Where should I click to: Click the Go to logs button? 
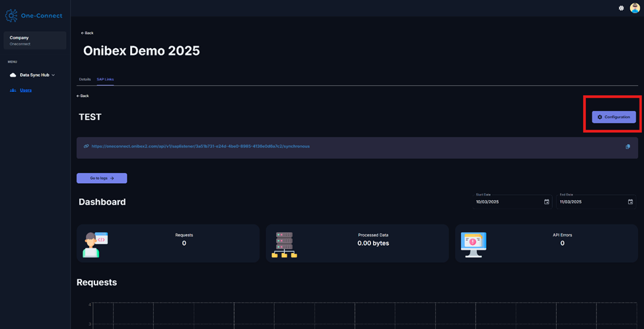pyautogui.click(x=102, y=178)
